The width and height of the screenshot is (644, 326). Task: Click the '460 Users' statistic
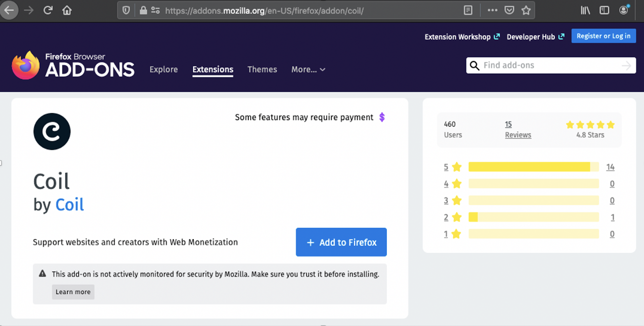(453, 130)
